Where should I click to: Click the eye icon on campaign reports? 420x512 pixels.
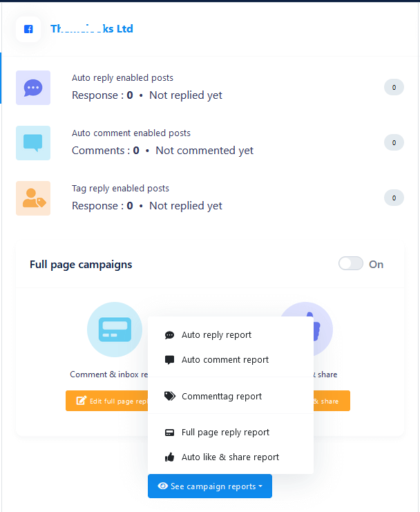[x=163, y=486]
